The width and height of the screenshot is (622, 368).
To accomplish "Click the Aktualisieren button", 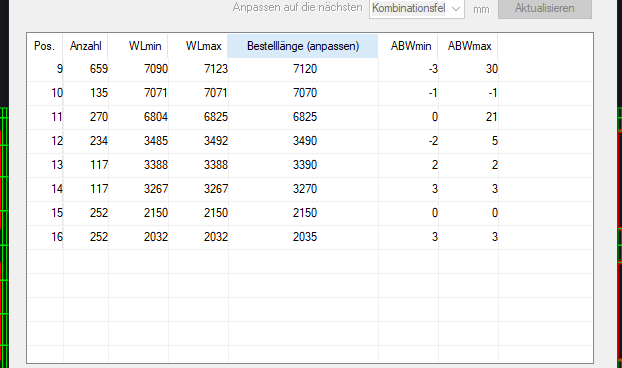I will 545,8.
